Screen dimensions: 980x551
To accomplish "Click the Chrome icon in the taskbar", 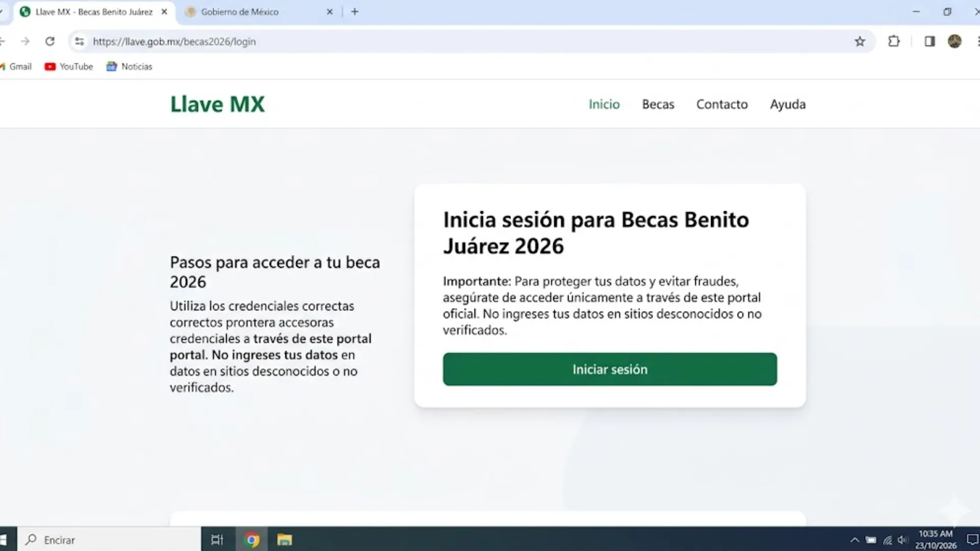I will coord(252,540).
